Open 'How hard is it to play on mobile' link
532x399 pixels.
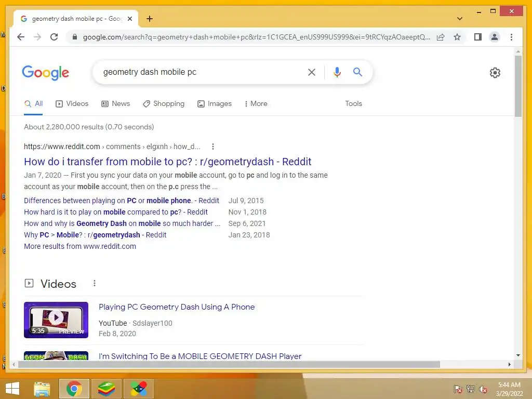coord(116,212)
